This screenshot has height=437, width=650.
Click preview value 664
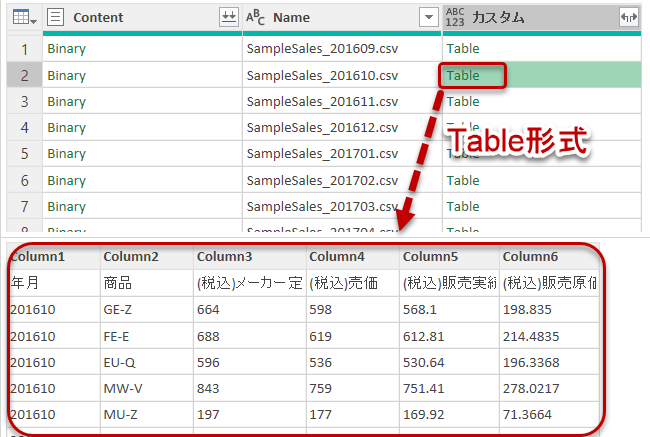[x=250, y=310]
